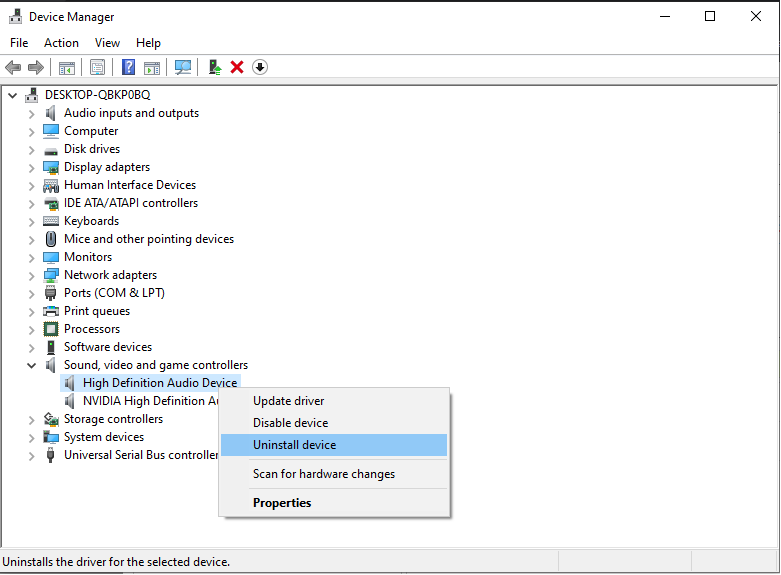This screenshot has height=575, width=781.
Task: Click Scan for hardware changes toolbar icon
Action: [x=183, y=67]
